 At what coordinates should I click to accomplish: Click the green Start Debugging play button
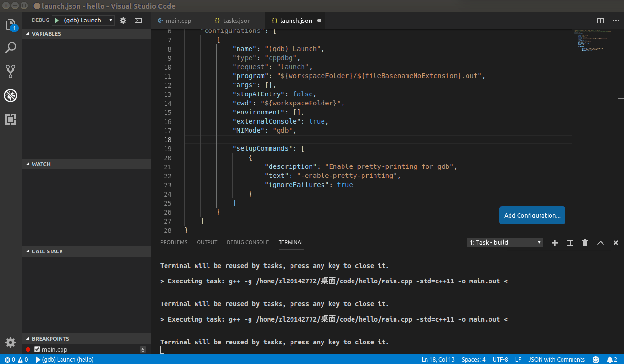57,21
